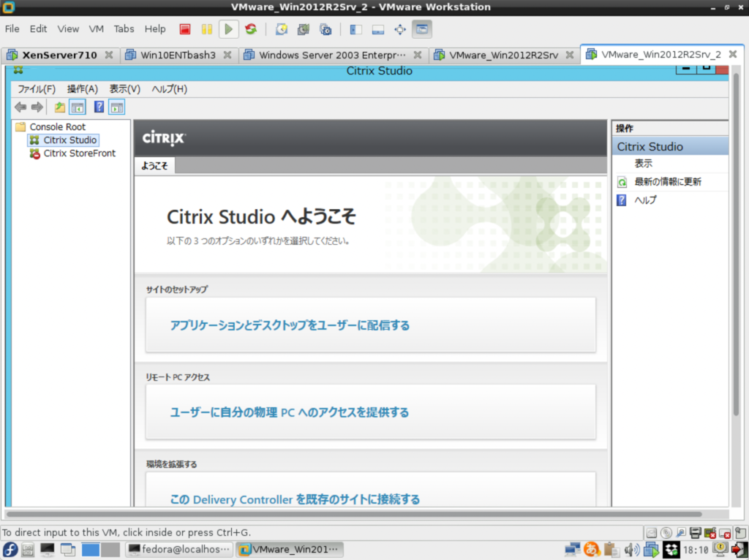The height and width of the screenshot is (560, 749).
Task: Open the VMware Help menu
Action: [x=155, y=29]
